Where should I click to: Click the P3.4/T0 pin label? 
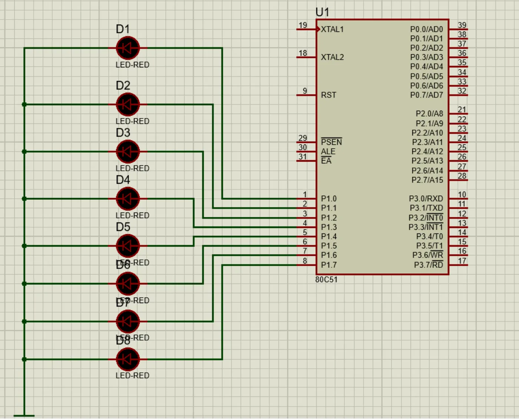click(x=429, y=236)
